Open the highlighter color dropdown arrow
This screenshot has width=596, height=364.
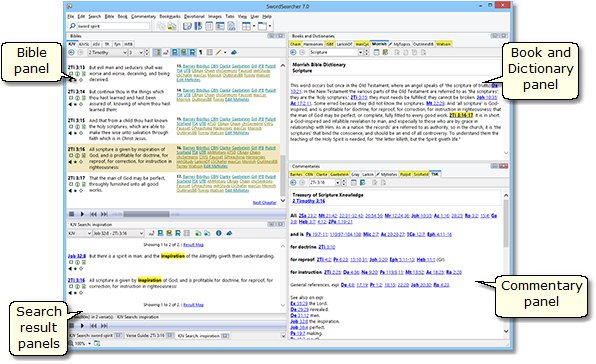[225, 52]
